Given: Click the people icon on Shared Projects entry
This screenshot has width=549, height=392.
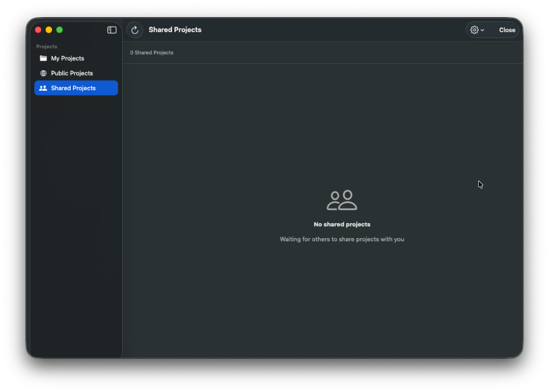Looking at the screenshot, I should click(43, 88).
